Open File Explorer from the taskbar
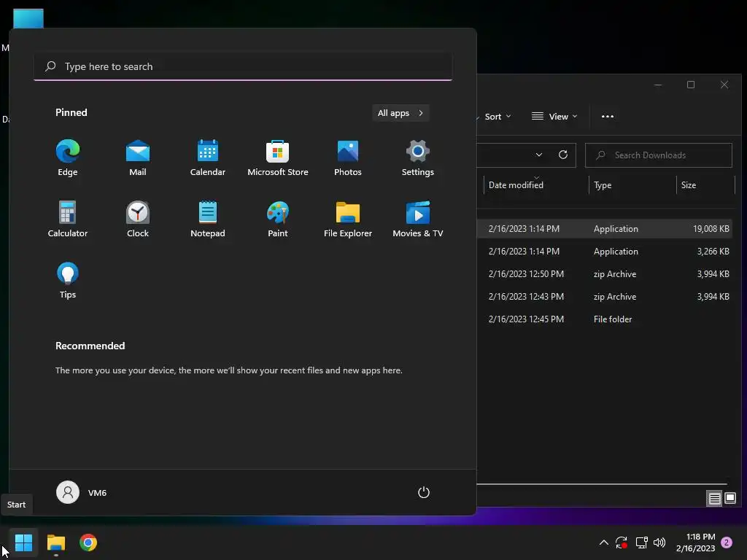 (x=55, y=542)
